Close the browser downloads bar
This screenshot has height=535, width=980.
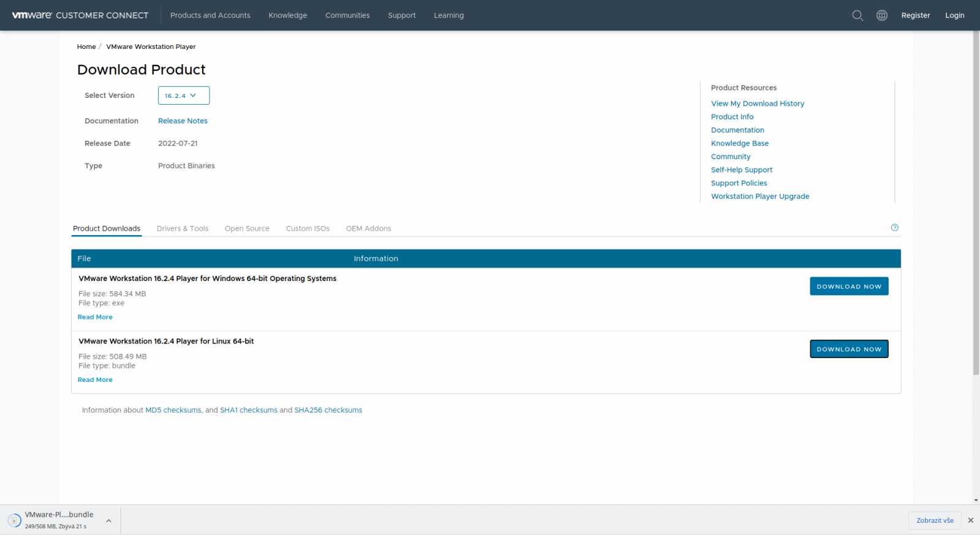pyautogui.click(x=970, y=520)
